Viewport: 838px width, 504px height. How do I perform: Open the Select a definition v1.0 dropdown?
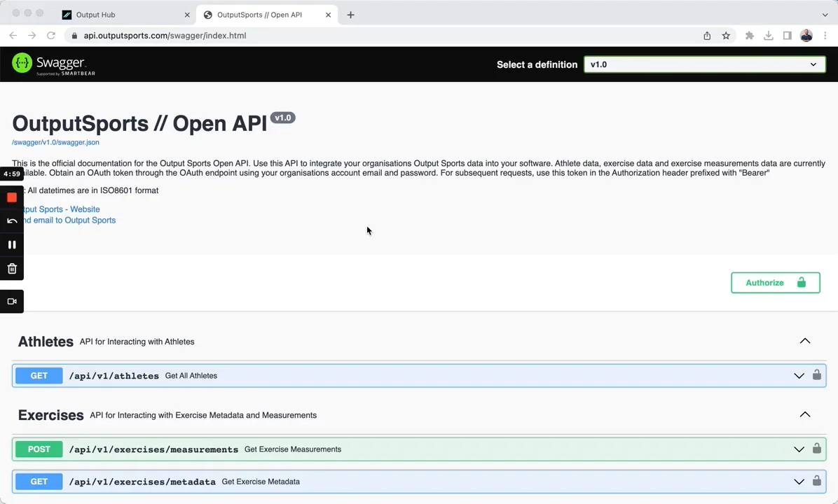(x=704, y=64)
